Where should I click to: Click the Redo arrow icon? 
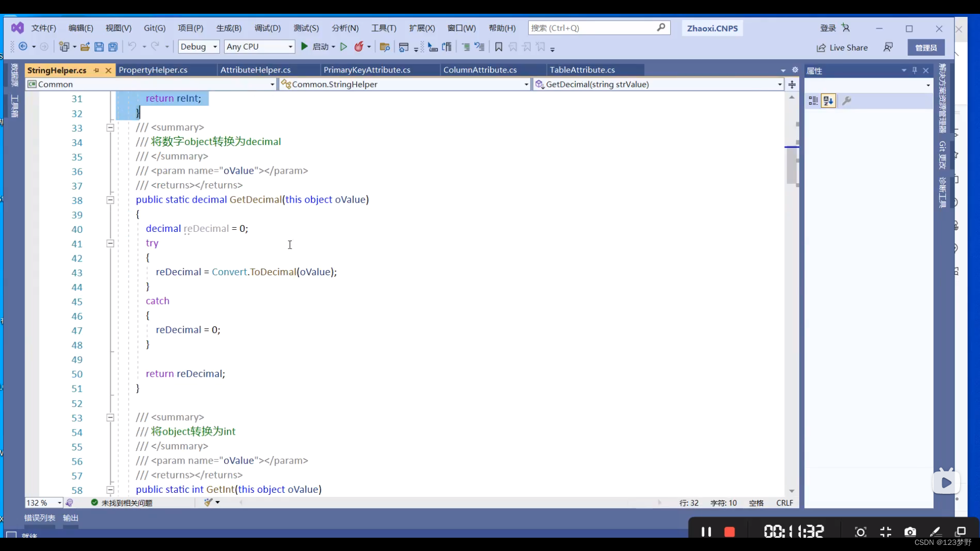pyautogui.click(x=155, y=46)
